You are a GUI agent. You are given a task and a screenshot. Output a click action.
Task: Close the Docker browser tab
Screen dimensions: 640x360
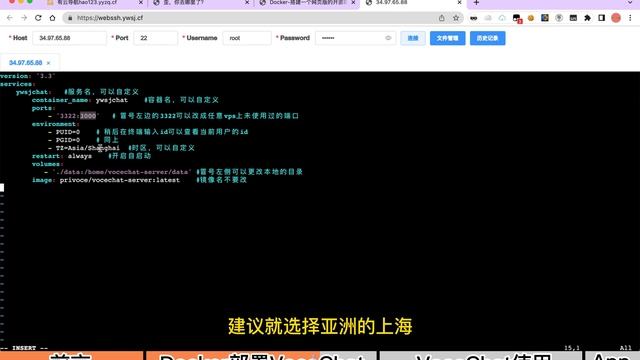353,3
